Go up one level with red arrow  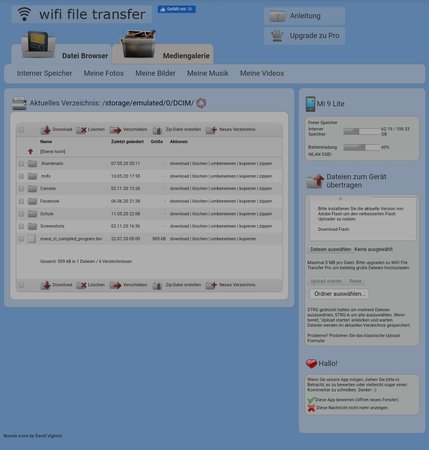31,151
